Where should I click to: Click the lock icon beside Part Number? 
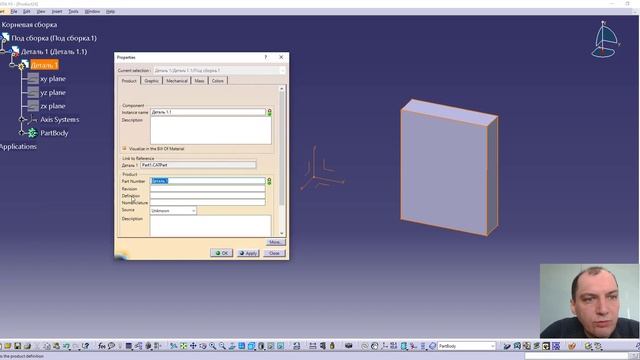(x=269, y=181)
